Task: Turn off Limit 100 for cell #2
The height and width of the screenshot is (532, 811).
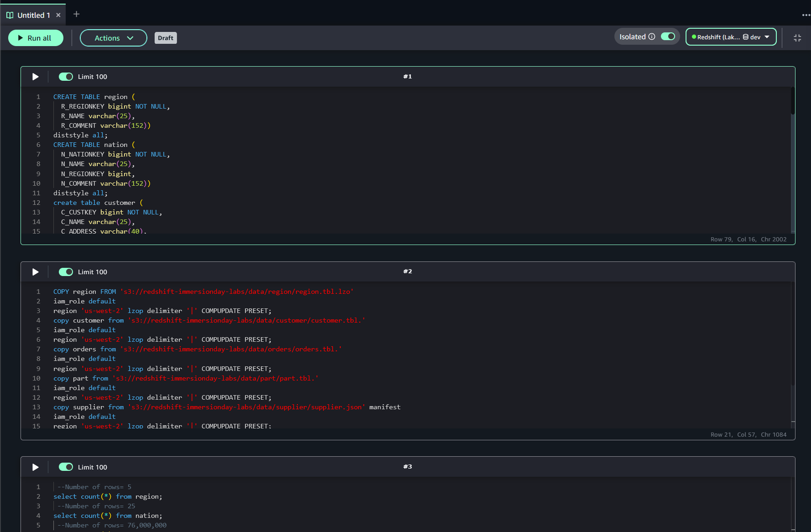Action: pyautogui.click(x=66, y=271)
